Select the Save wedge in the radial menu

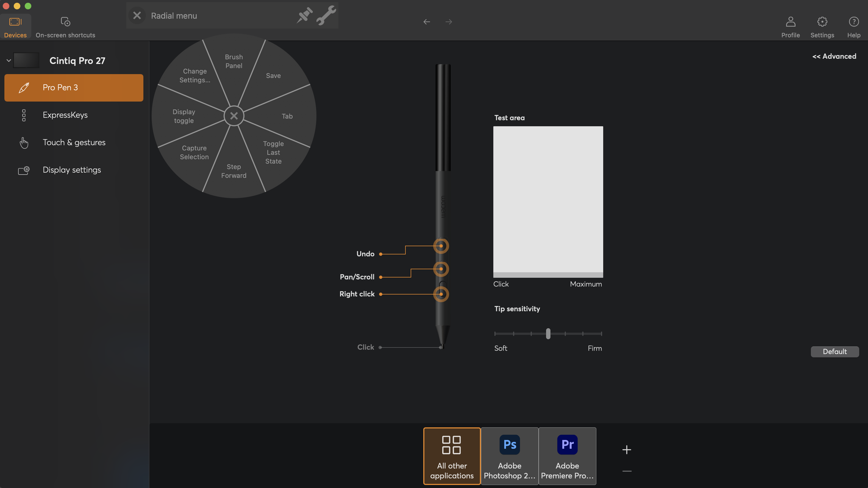coord(273,75)
